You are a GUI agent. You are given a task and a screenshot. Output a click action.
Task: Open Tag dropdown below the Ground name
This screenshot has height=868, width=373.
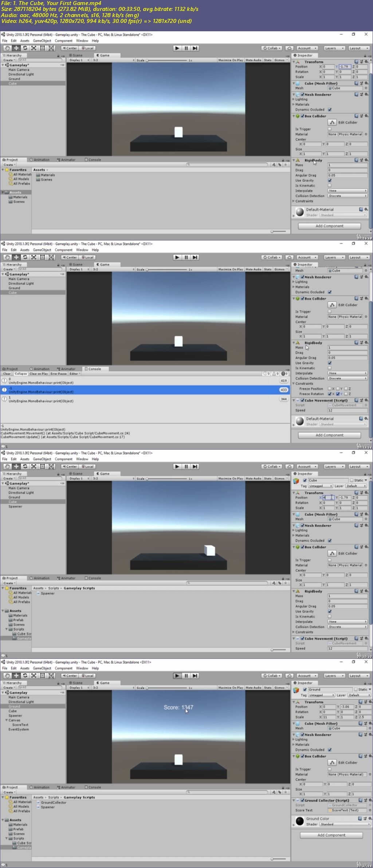click(x=321, y=695)
